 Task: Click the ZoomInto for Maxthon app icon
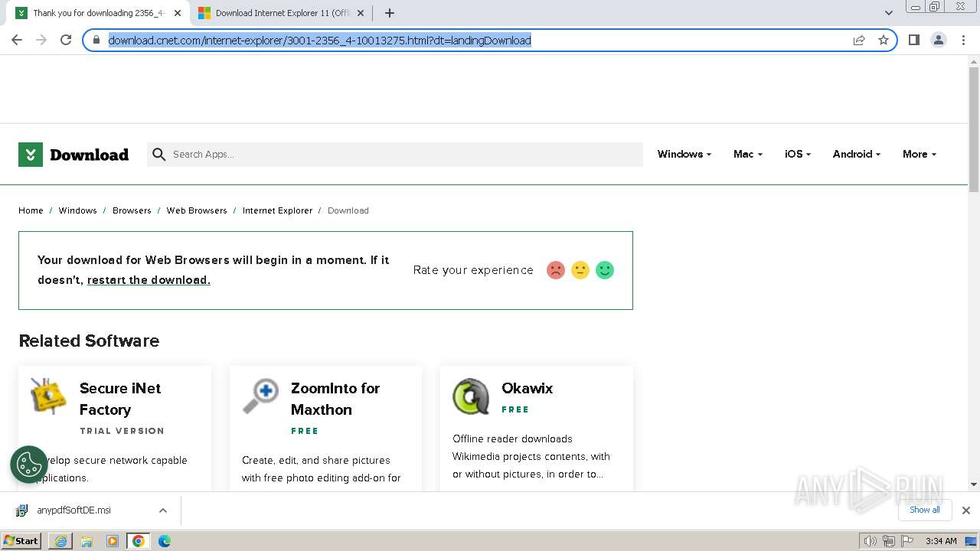260,396
